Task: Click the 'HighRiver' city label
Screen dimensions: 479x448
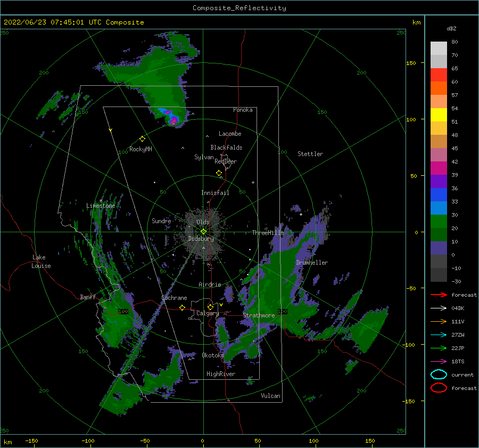Action: pos(221,374)
